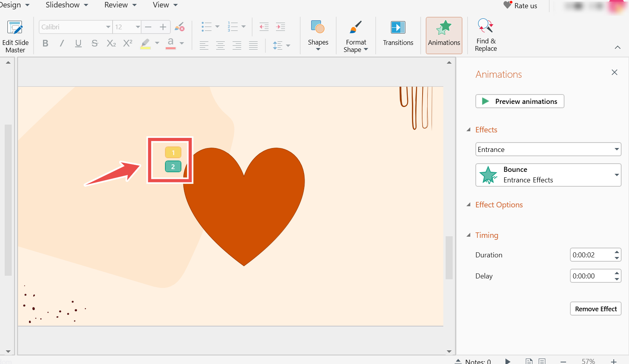The image size is (629, 364).
Task: Toggle italic text style
Action: click(x=62, y=43)
